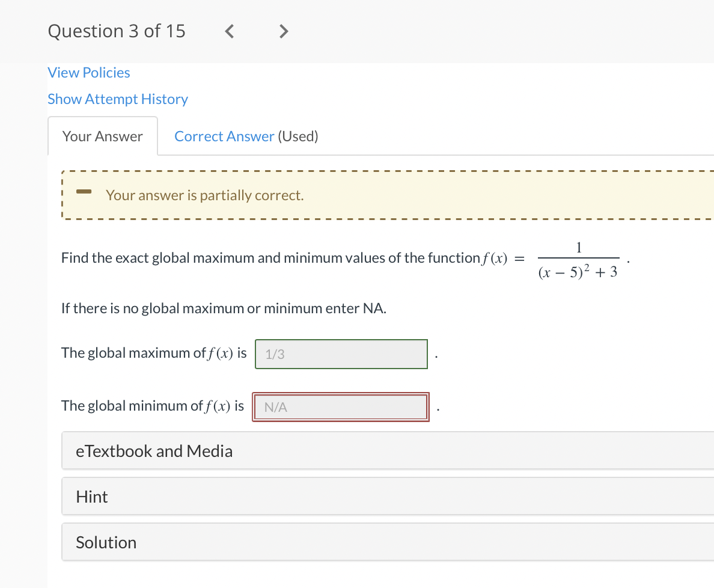This screenshot has width=714, height=588.
Task: Expand the Hint section
Action: [x=388, y=496]
